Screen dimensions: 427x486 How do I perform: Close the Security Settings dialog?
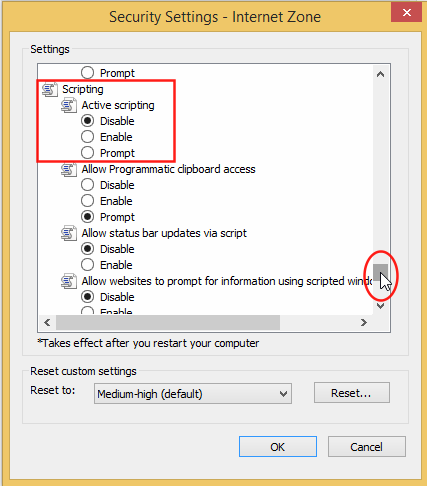coord(406,12)
